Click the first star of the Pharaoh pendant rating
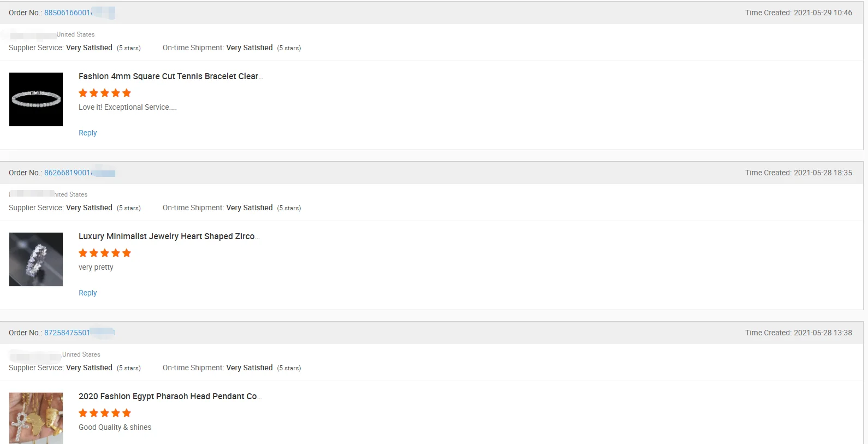Viewport: 868px width, 444px height. pos(83,413)
